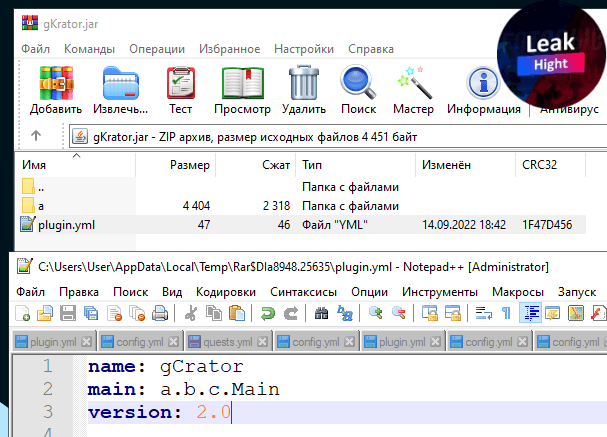The height and width of the screenshot is (437, 607).
Task: Open the Запуск menu
Action: tap(577, 292)
